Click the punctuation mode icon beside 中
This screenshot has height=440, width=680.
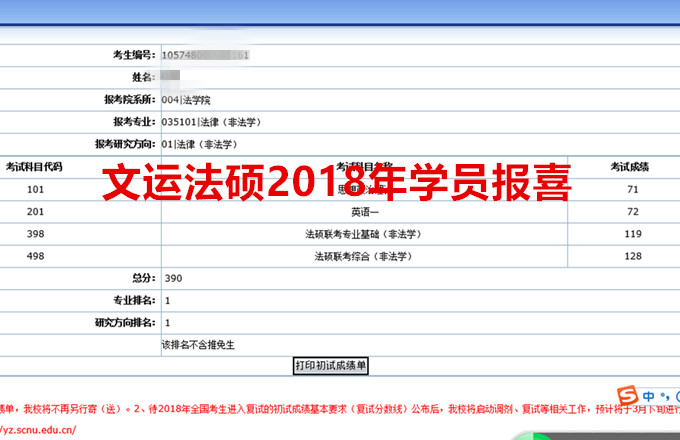tap(664, 396)
